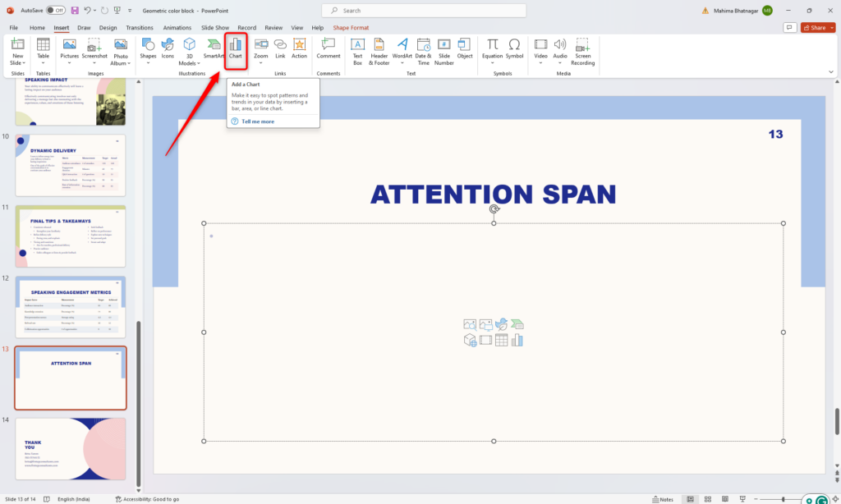Insert a 3D Model from the ribbon

pos(189,48)
